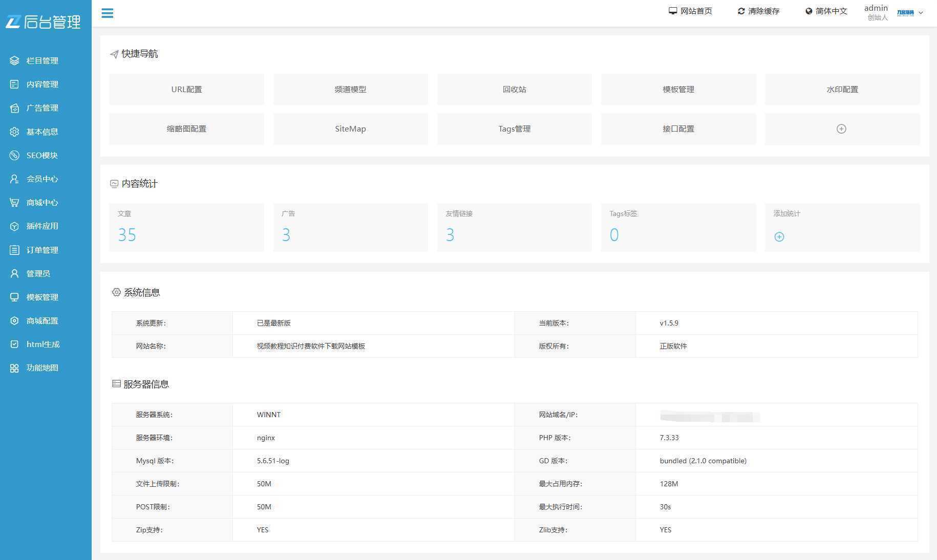Viewport: 937px width, 560px height.
Task: Open 内容管理 in the sidebar
Action: click(x=42, y=84)
